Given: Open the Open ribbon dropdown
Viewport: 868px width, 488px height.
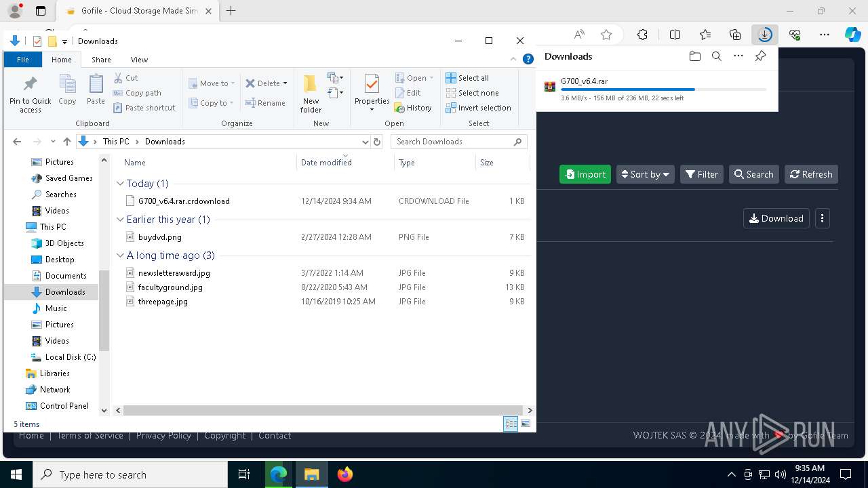Looking at the screenshot, I should click(414, 78).
